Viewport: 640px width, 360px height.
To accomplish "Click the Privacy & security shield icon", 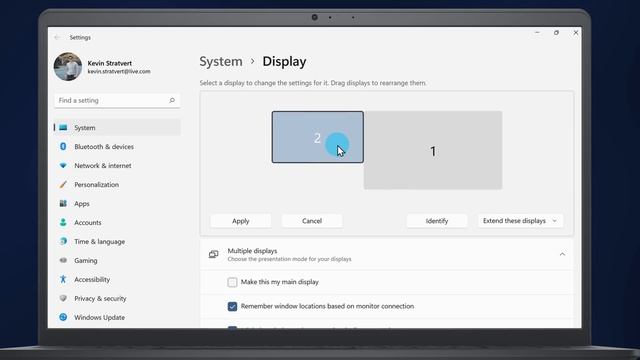I will pyautogui.click(x=63, y=298).
